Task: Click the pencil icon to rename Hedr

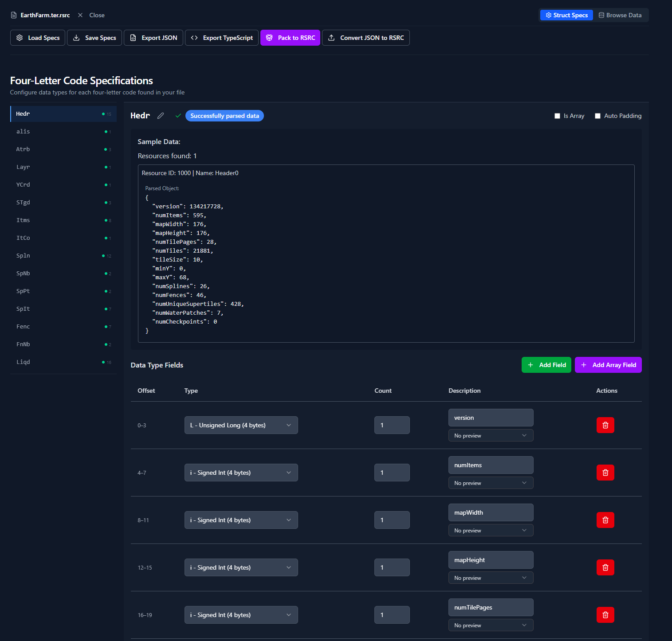Action: 161,116
